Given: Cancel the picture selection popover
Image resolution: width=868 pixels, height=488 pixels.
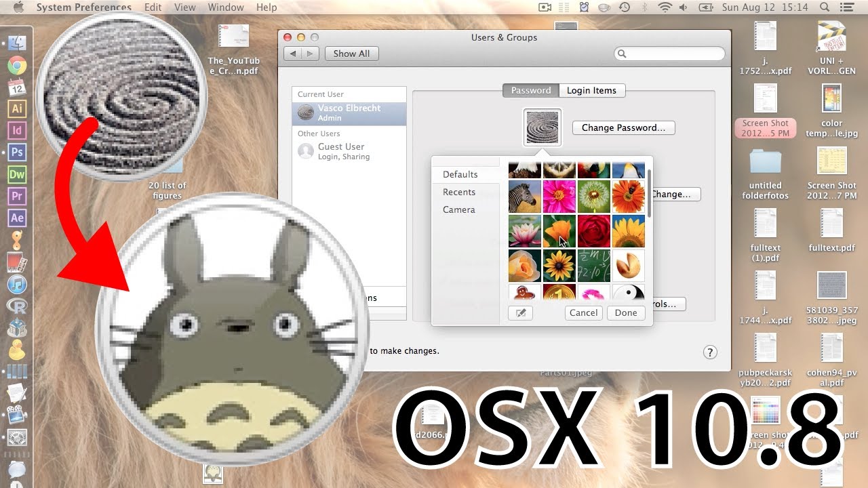Looking at the screenshot, I should click(583, 312).
